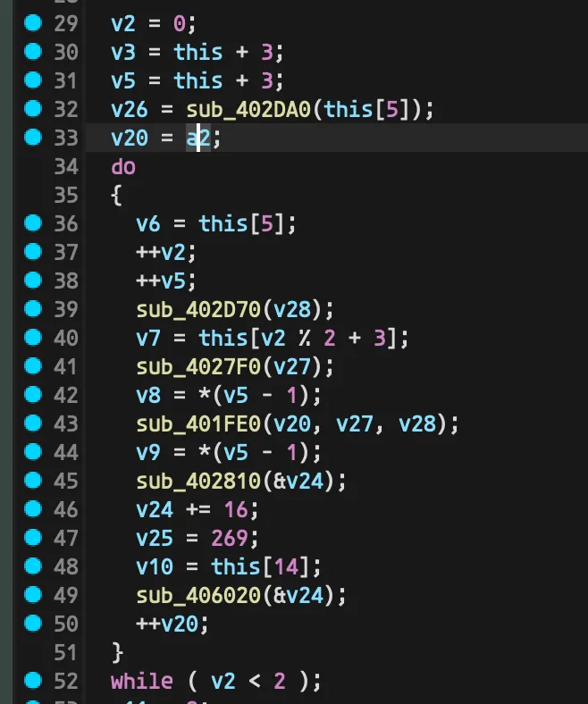Click '++v2' on line 37

point(160,252)
